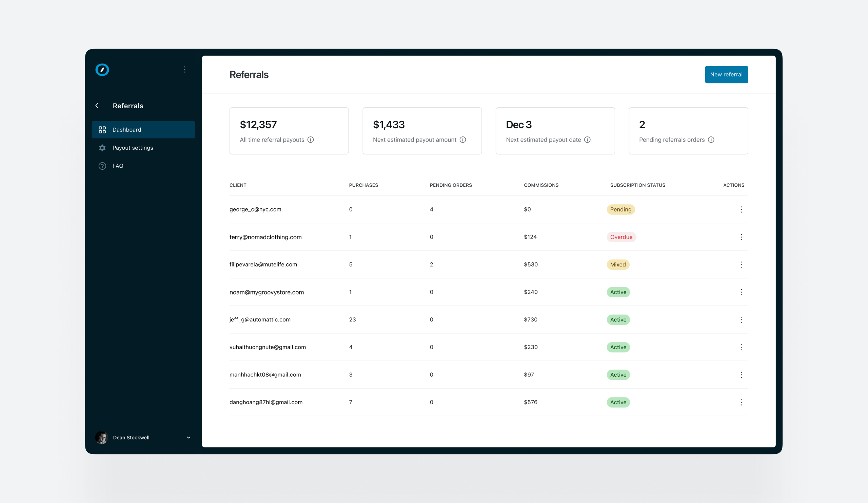Click the Overdue status badge

point(621,237)
